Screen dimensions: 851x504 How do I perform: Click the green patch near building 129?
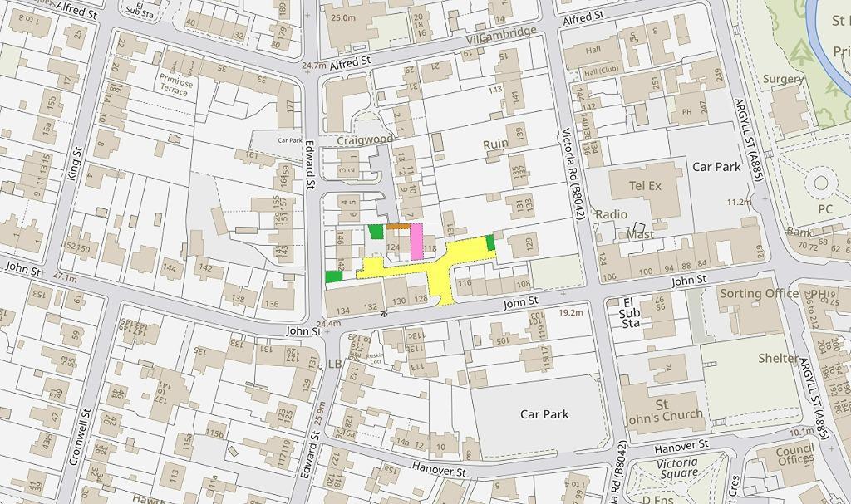tap(490, 242)
